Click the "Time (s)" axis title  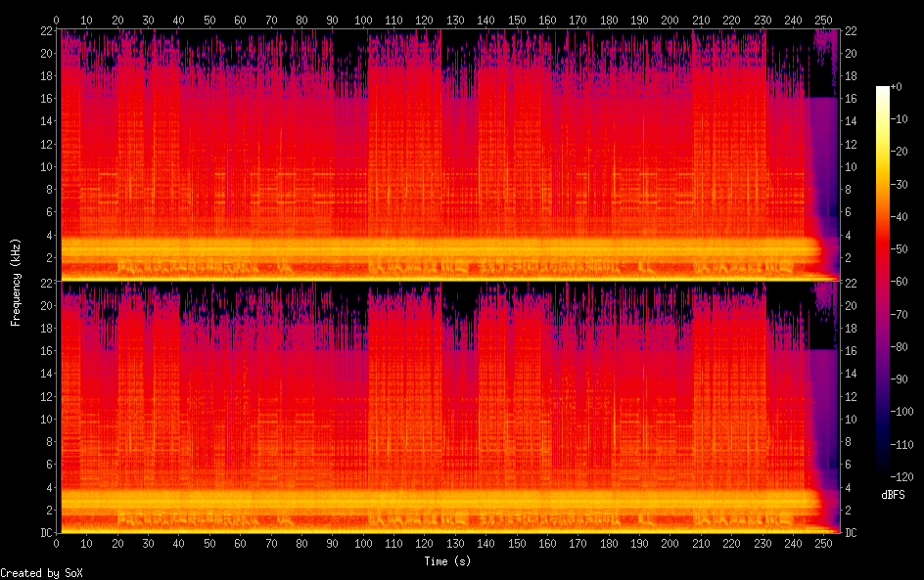447,561
